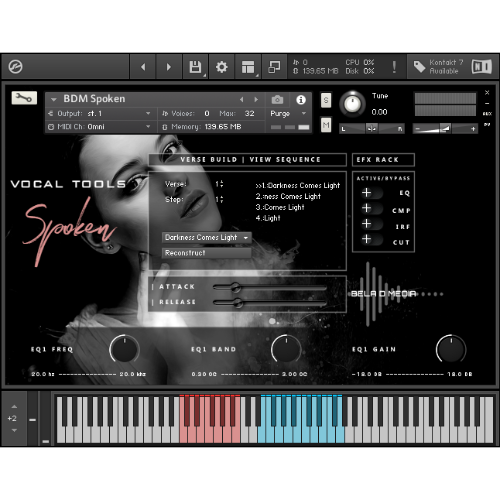Click the Reconstruct button
Viewport: 500px width, 500px height.
207,253
